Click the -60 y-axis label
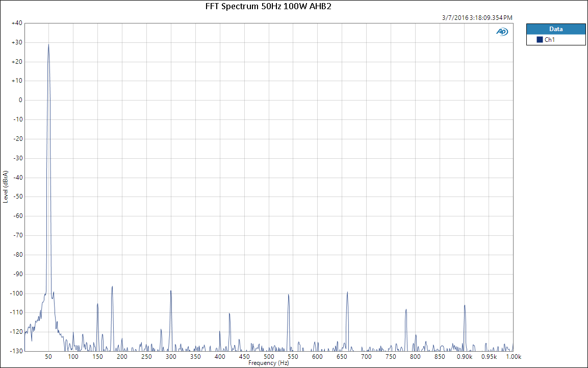The height and width of the screenshot is (368, 588). point(18,216)
